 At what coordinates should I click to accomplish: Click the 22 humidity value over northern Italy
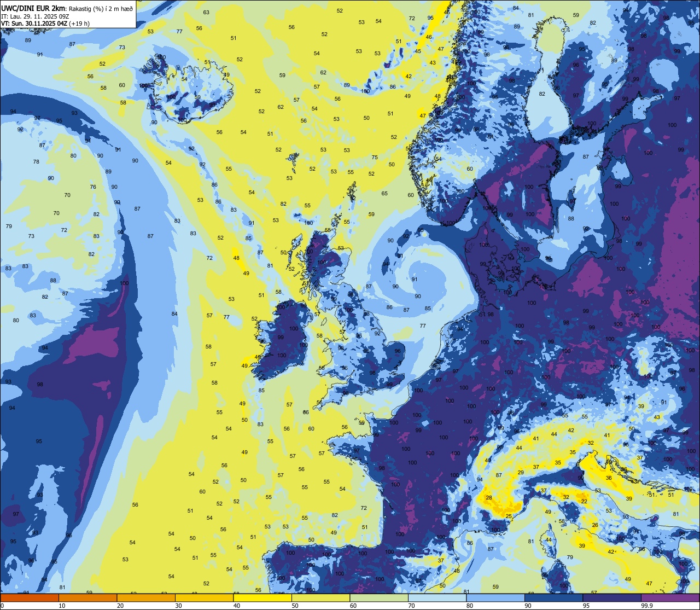coord(584,501)
